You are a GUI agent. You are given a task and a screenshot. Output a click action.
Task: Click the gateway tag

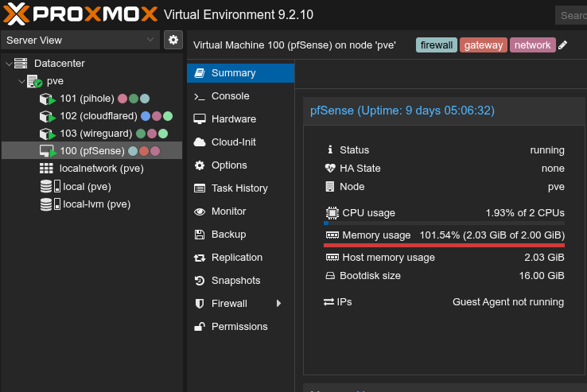484,45
